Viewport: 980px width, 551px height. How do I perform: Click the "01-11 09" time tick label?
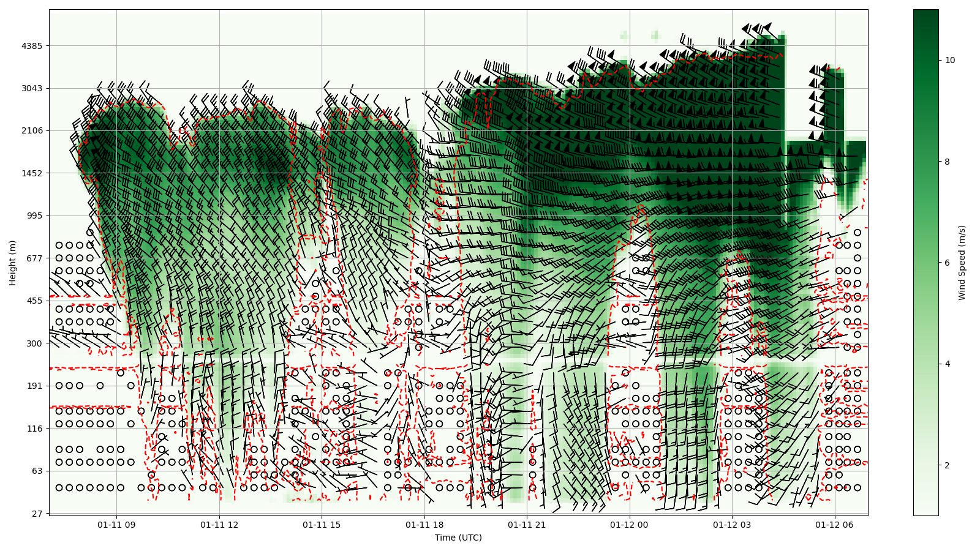point(116,525)
